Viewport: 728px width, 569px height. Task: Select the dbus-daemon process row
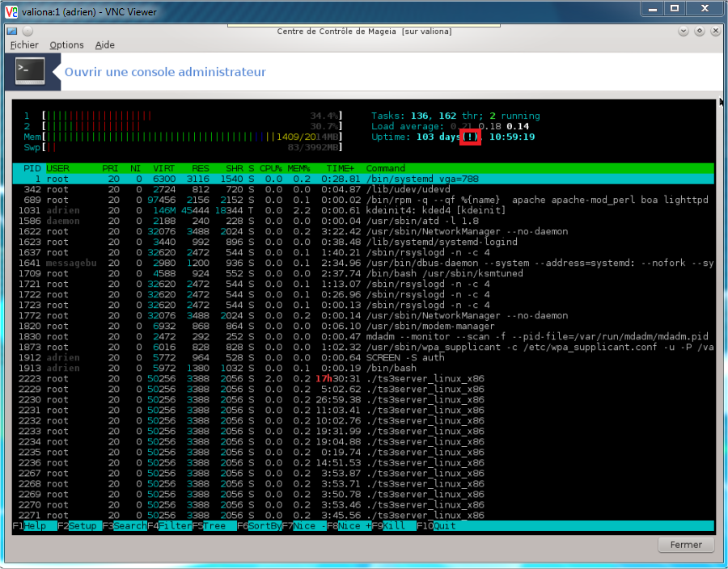tap(363, 263)
